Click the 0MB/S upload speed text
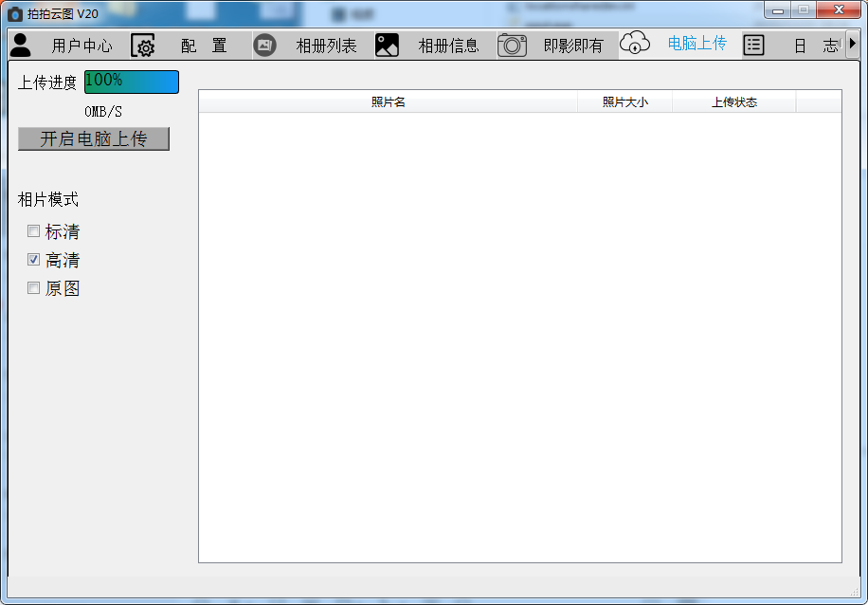Viewport: 868px width, 605px height. coord(103,111)
